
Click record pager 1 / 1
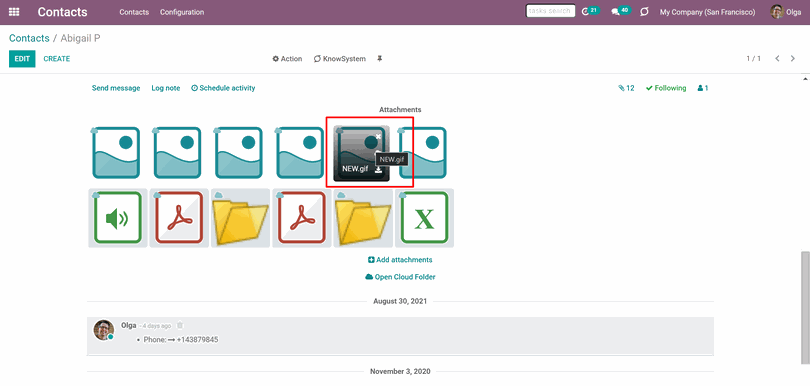pyautogui.click(x=754, y=59)
